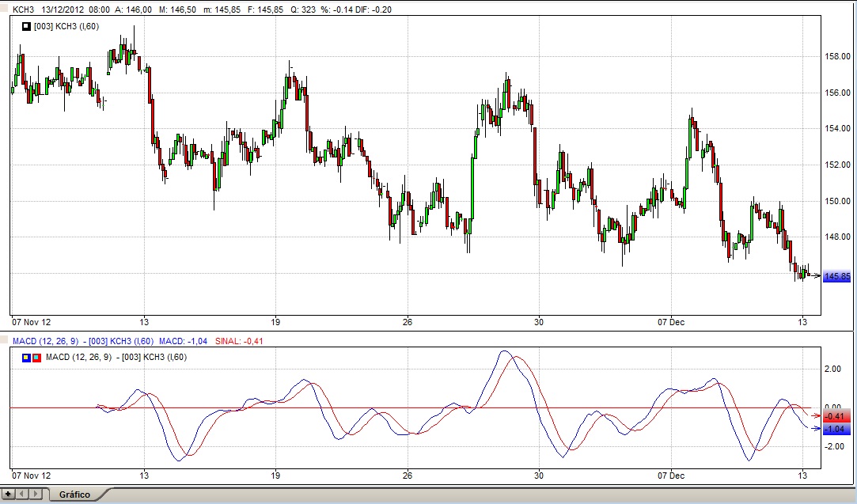Image resolution: width=857 pixels, height=504 pixels.
Task: Click the red SINAL: -0,41 header value
Action: pos(241,341)
